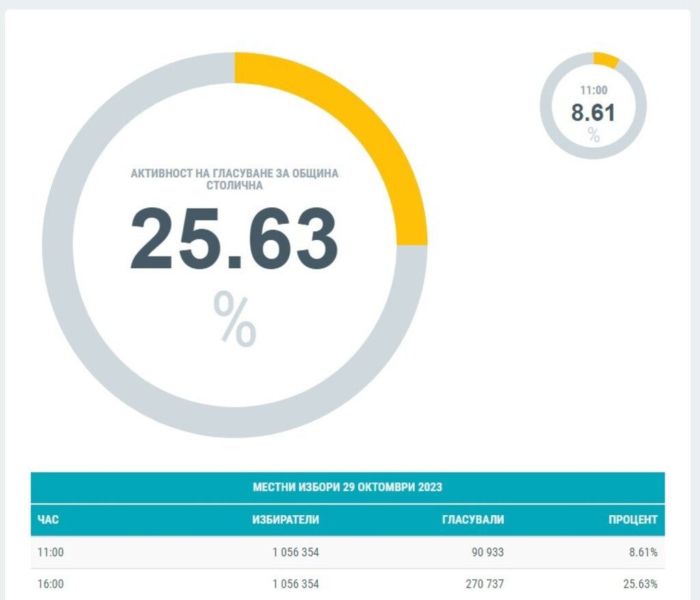
Task: Click the big percent symbol under 25.63
Action: (234, 318)
